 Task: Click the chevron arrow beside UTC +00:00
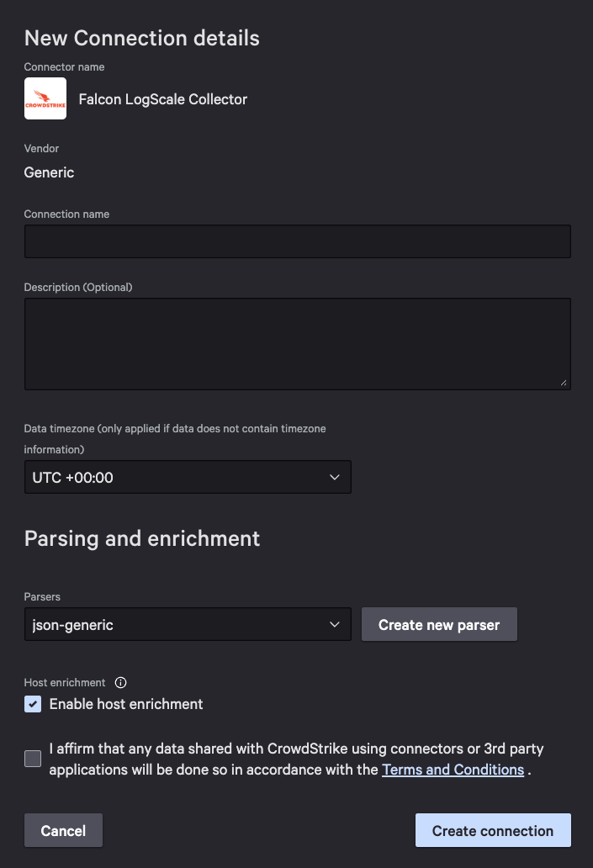point(335,477)
